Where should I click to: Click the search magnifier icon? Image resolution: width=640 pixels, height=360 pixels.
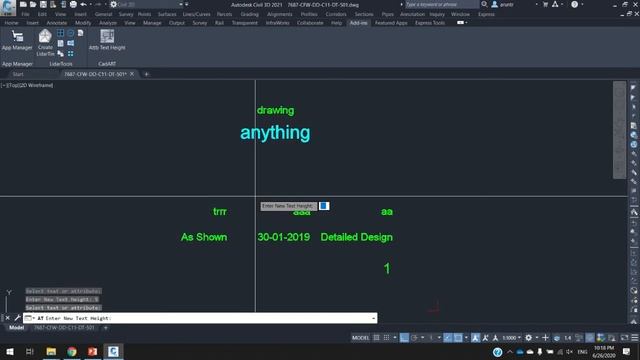484,4
